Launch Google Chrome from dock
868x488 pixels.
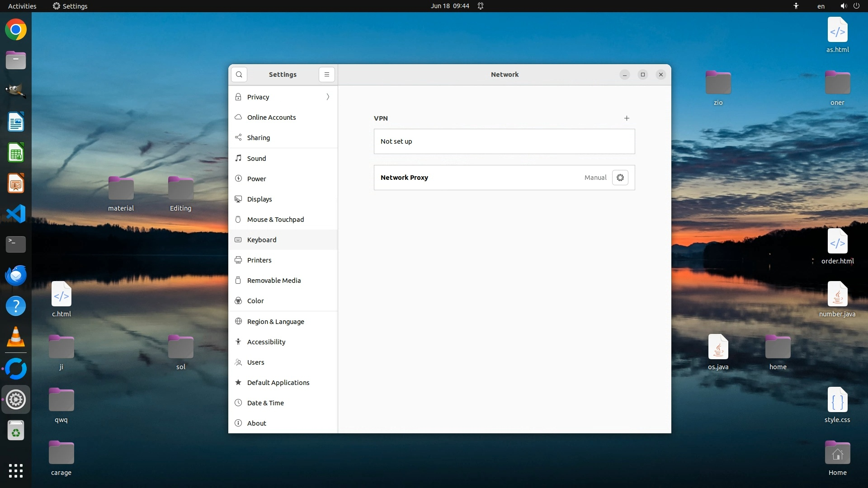(16, 30)
